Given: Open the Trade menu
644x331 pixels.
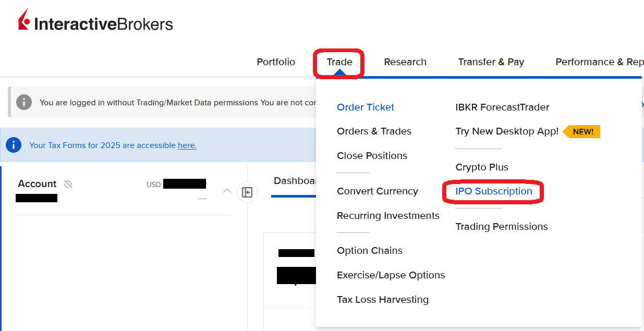Looking at the screenshot, I should (339, 62).
